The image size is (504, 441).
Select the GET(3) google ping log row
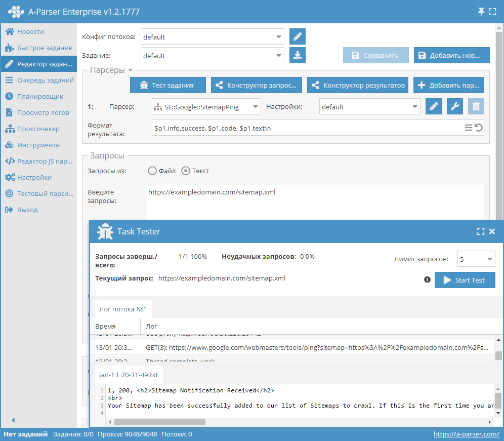(292, 347)
